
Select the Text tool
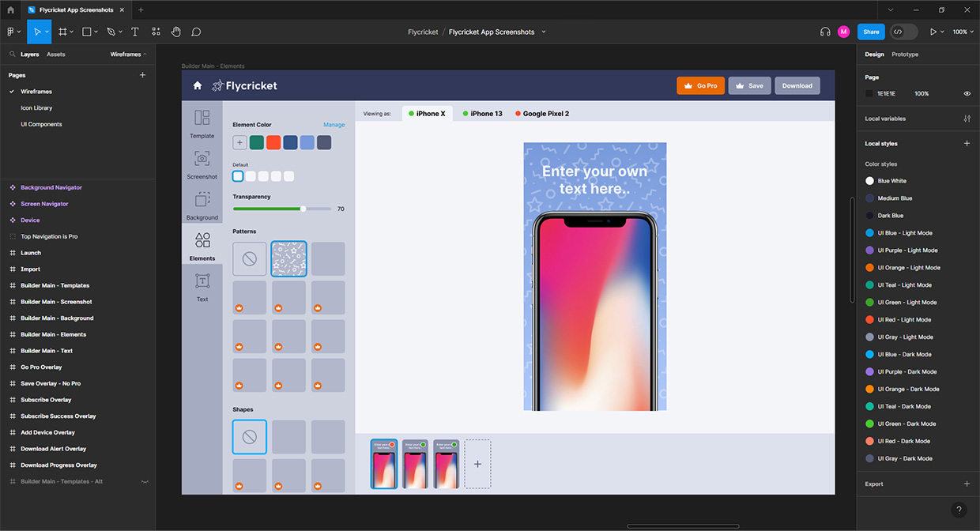[x=134, y=32]
